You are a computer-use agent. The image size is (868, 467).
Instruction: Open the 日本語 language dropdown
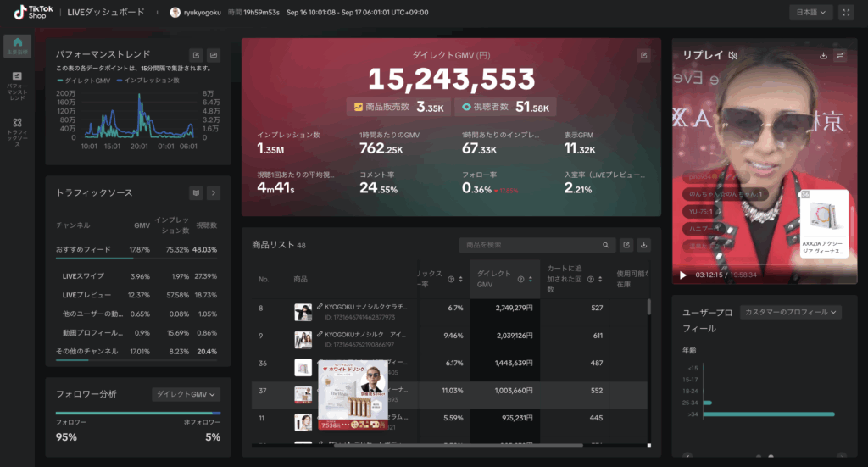pos(810,13)
